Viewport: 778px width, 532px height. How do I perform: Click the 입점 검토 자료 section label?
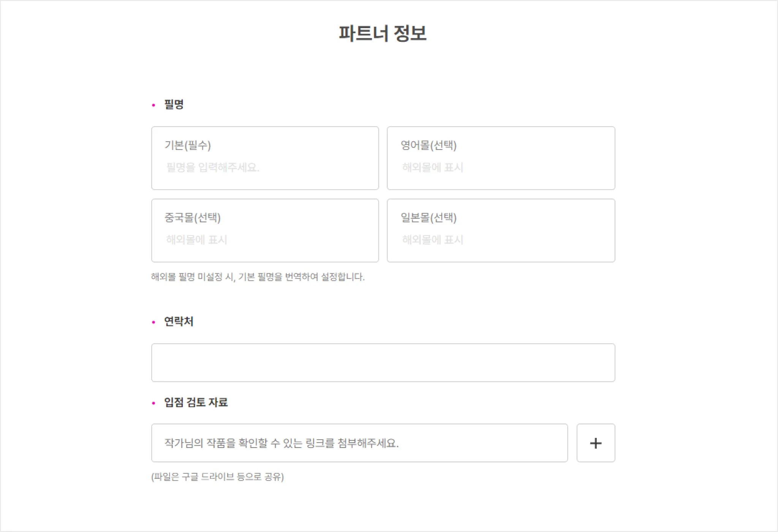click(x=196, y=402)
